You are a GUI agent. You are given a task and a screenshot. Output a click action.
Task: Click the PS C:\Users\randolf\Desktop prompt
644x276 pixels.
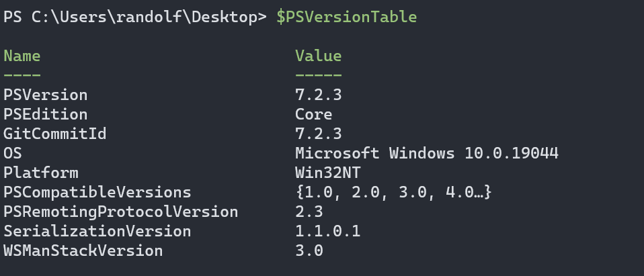(135, 17)
